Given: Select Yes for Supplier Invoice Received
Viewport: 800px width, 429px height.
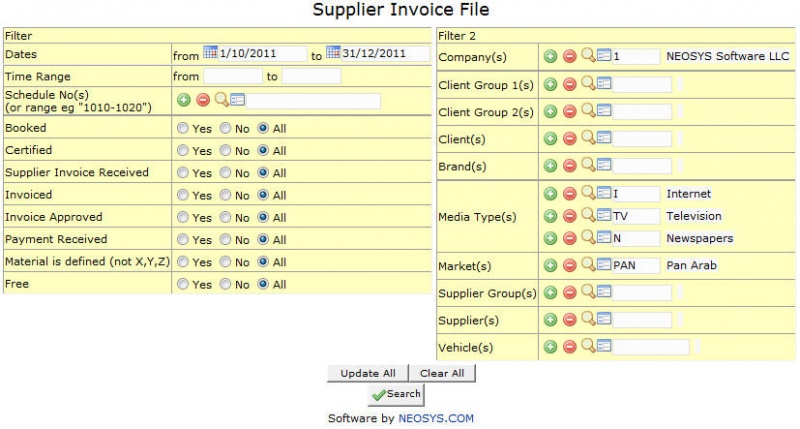Looking at the screenshot, I should tap(183, 173).
